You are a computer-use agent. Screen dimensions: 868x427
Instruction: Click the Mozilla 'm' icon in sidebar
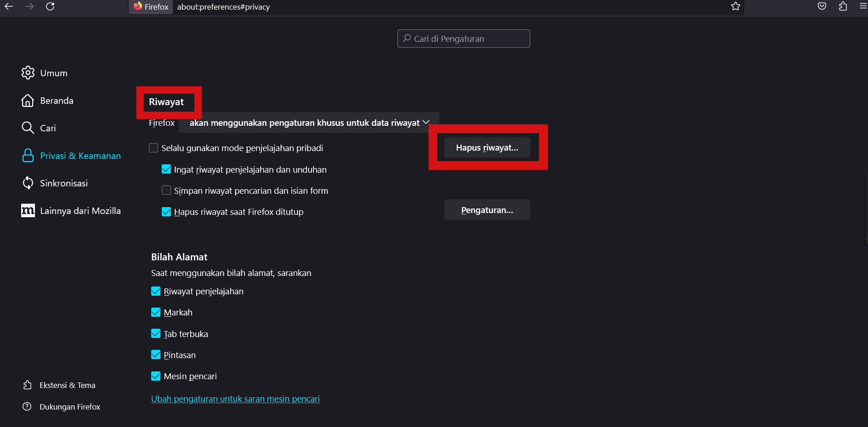[28, 210]
